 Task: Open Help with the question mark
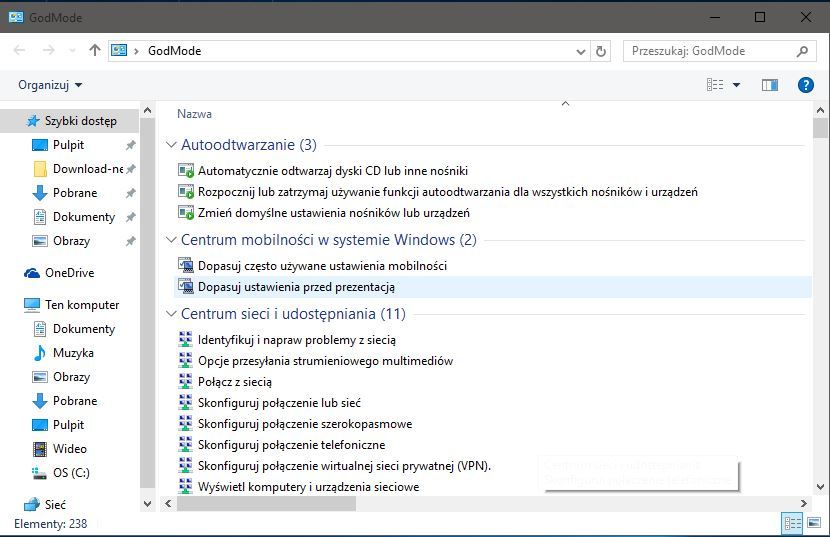point(806,85)
